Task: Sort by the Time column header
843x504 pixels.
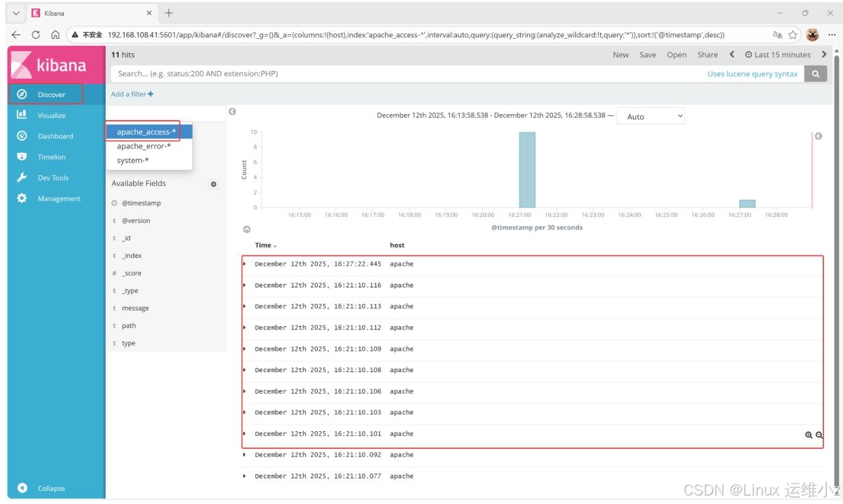Action: [266, 245]
